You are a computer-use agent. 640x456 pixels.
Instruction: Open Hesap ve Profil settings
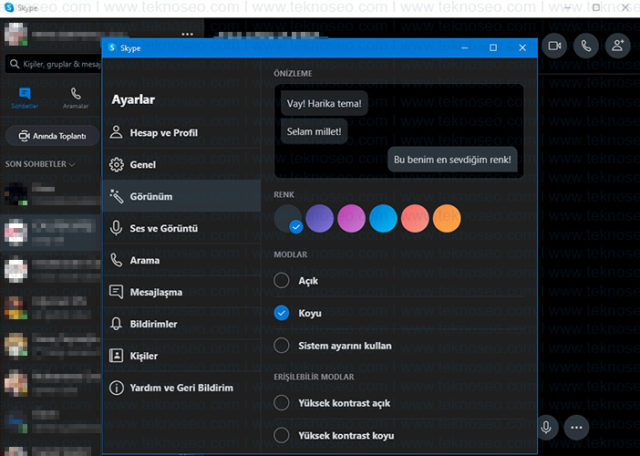click(x=181, y=133)
